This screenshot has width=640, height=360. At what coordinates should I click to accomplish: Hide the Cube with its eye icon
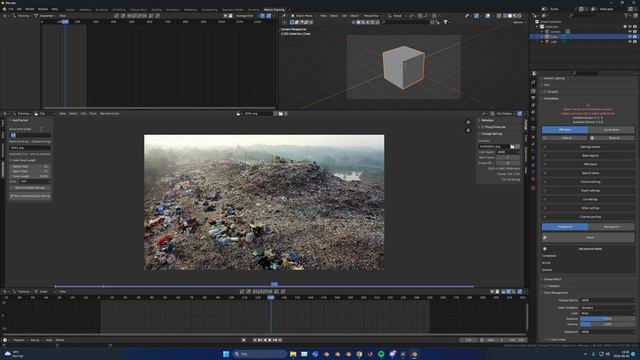(630, 37)
